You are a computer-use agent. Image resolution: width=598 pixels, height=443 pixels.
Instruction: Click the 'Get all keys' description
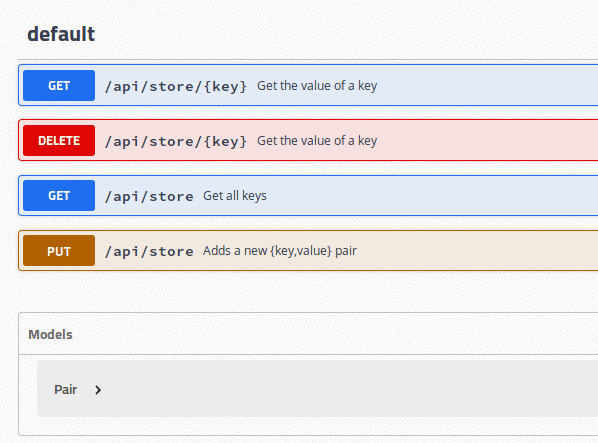pos(235,196)
